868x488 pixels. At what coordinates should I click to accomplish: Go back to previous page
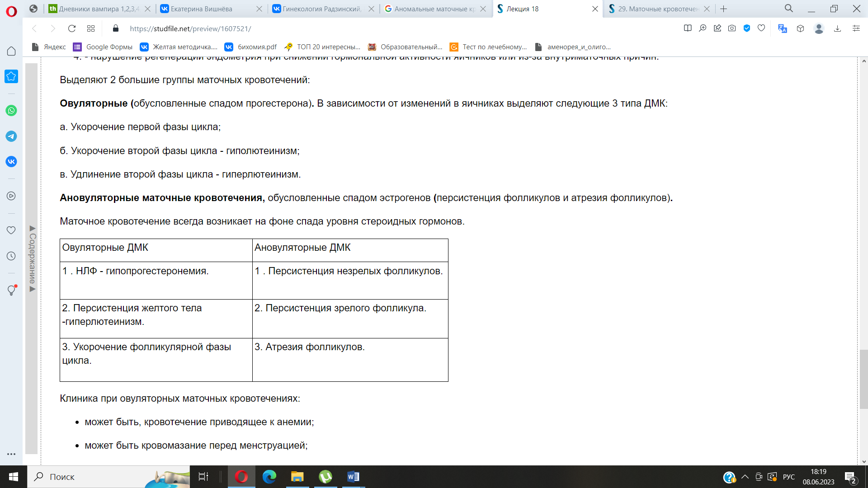click(x=34, y=28)
